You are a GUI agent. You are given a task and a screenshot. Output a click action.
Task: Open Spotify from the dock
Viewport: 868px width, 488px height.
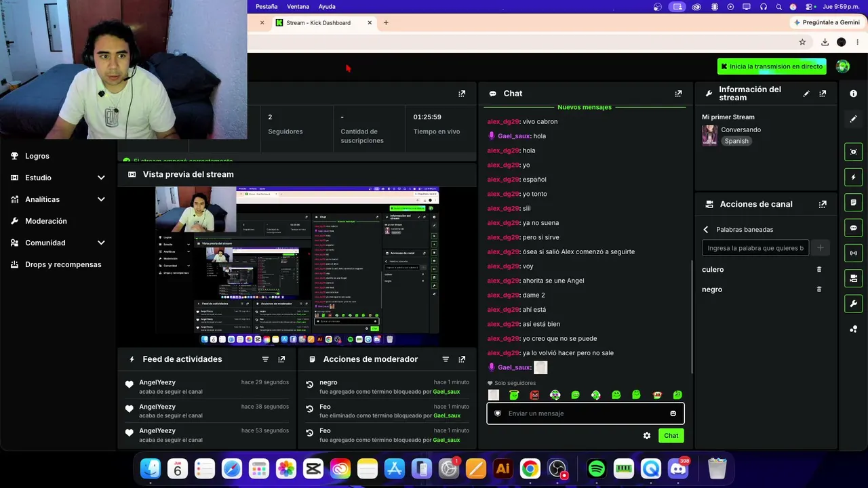tap(597, 468)
